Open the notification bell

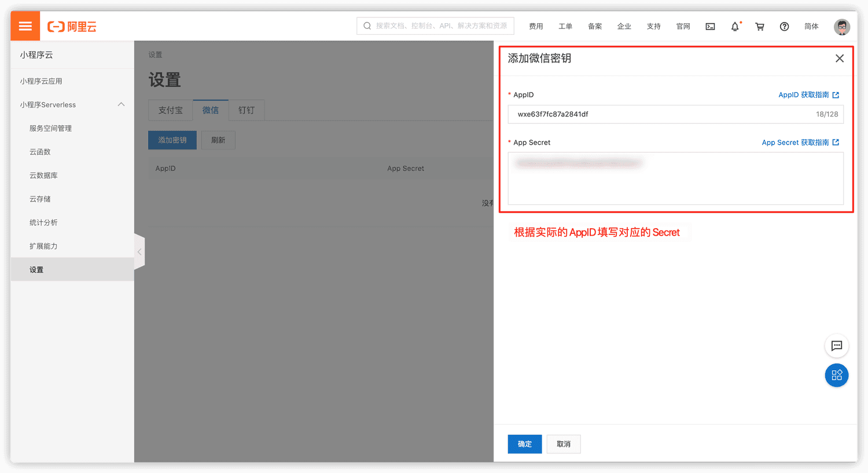[735, 27]
